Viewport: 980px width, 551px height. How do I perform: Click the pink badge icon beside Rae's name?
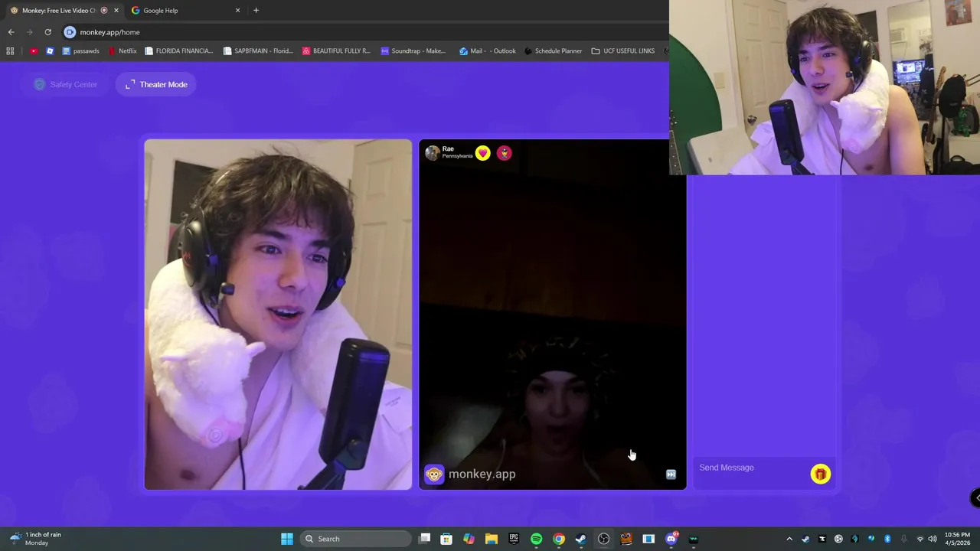pyautogui.click(x=504, y=153)
